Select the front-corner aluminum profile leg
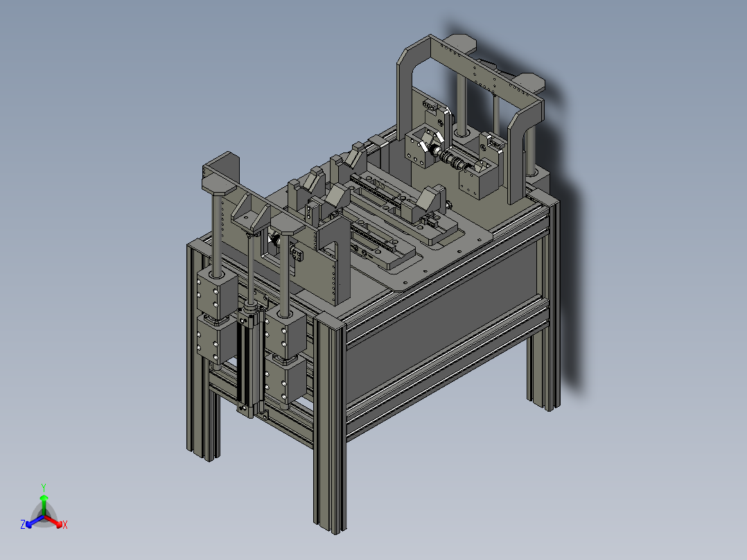Image resolution: width=747 pixels, height=560 pixels. pos(330,422)
